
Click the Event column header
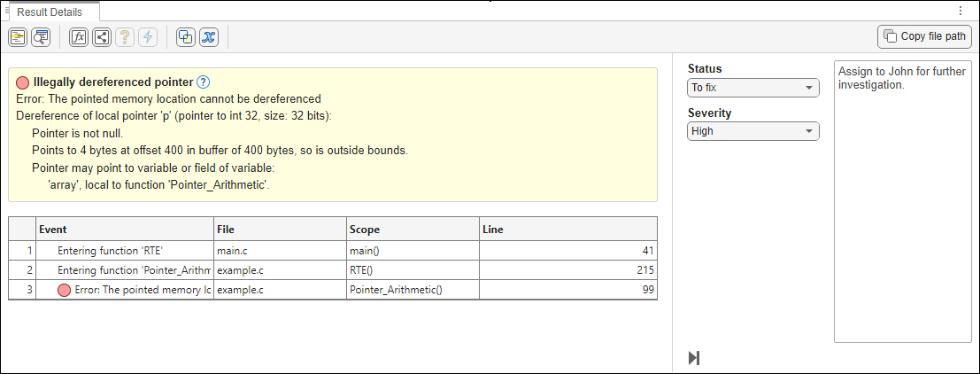124,230
